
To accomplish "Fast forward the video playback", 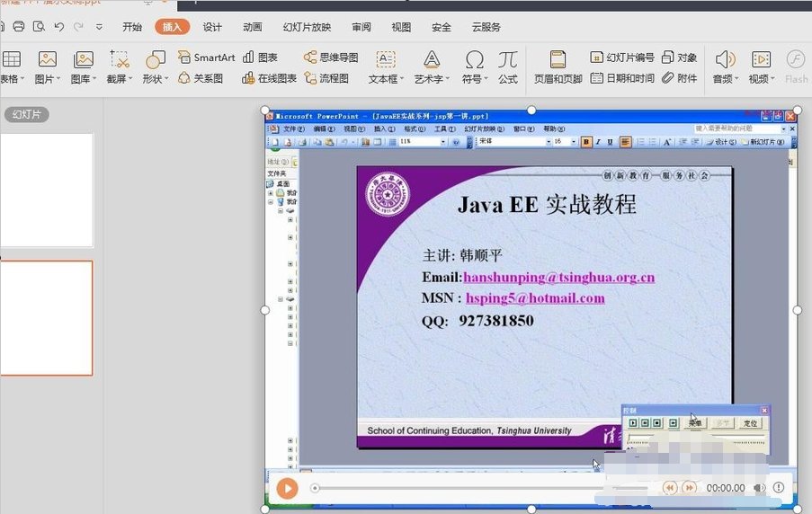I will [x=689, y=488].
